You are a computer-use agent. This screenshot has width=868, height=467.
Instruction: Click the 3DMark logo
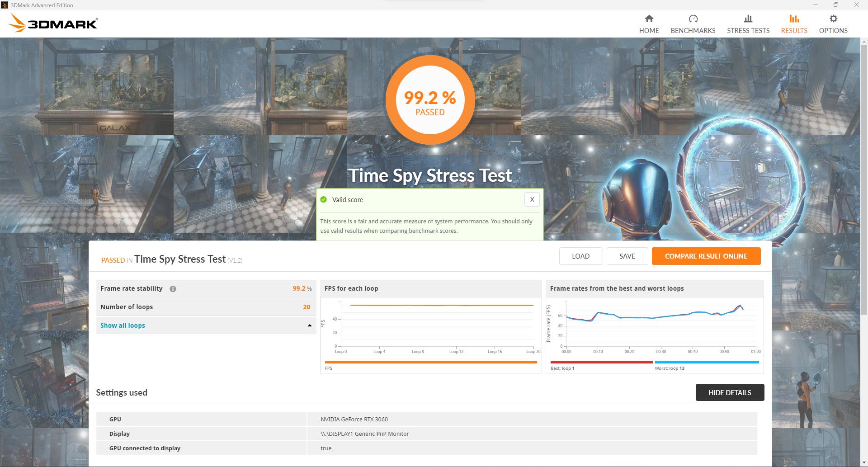tap(53, 23)
